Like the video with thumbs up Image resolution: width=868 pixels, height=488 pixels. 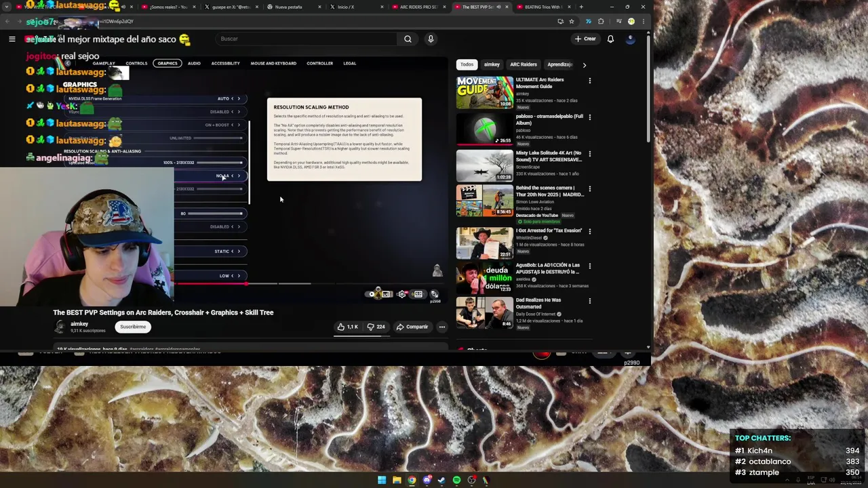point(348,327)
